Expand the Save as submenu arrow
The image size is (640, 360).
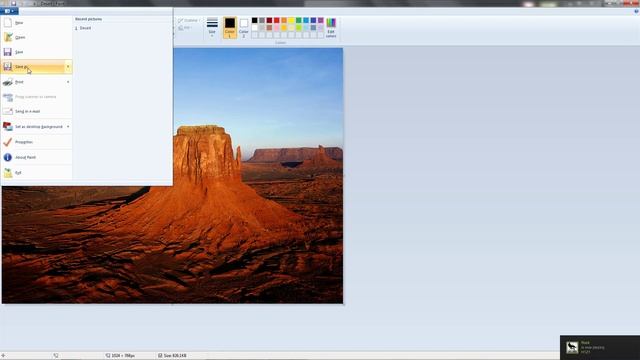pos(68,67)
